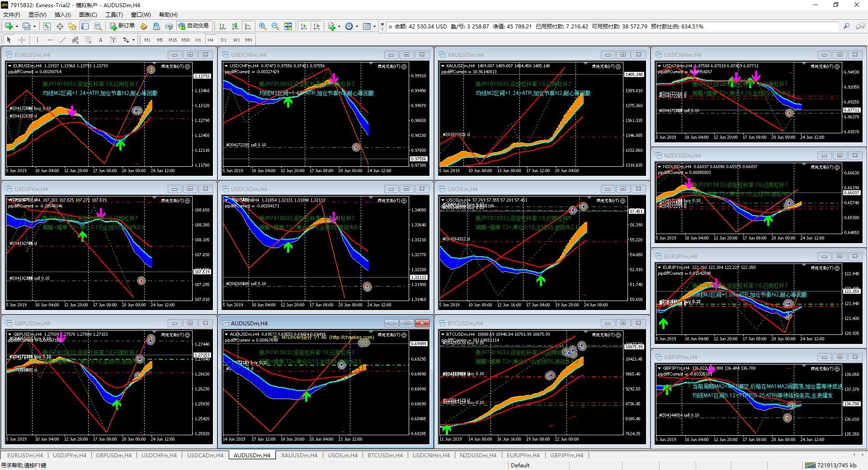Toggle one-click trading triangle in BTCUSDm chart

[443, 334]
